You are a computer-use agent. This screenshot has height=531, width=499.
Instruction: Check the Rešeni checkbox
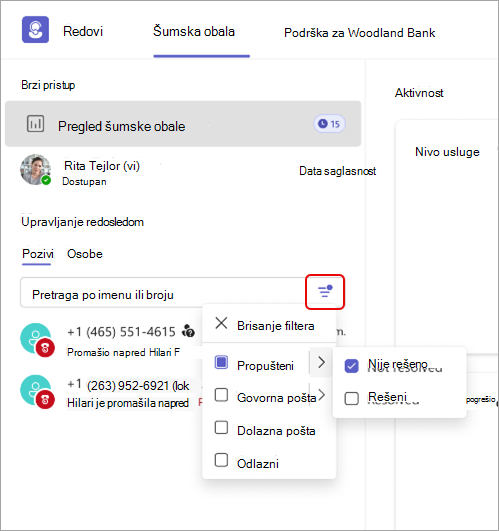[351, 398]
